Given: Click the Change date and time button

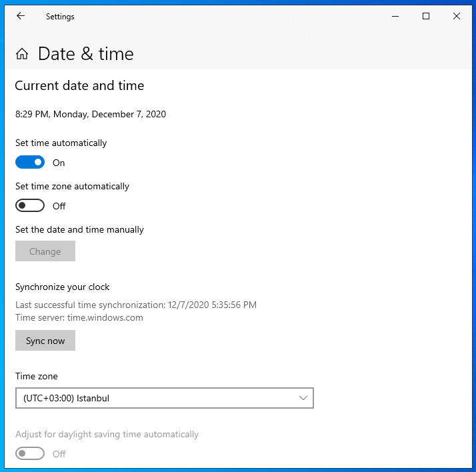Looking at the screenshot, I should (45, 251).
